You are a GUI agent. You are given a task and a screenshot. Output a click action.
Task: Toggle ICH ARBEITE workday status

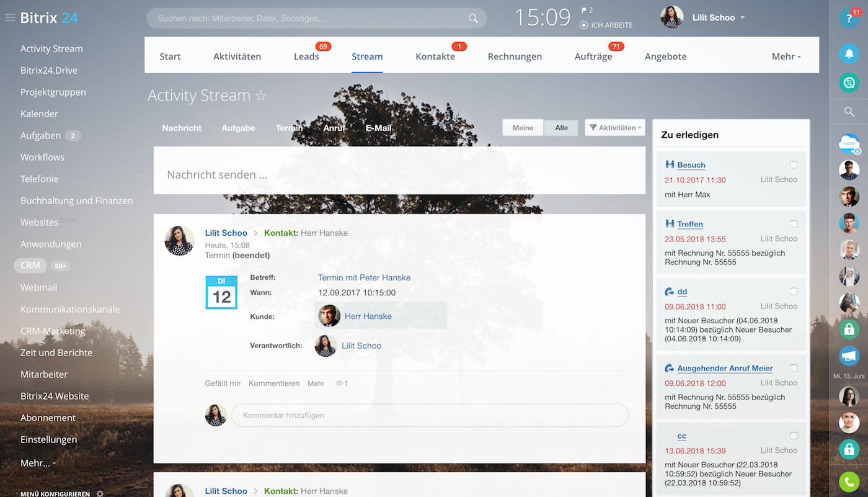point(606,25)
